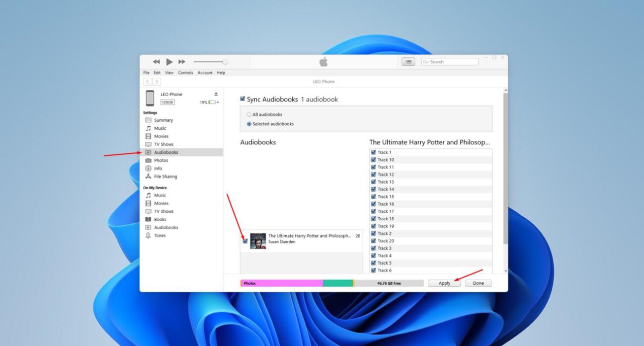Toggle the Track 12 checkbox
The image size is (644, 346).
(x=373, y=175)
